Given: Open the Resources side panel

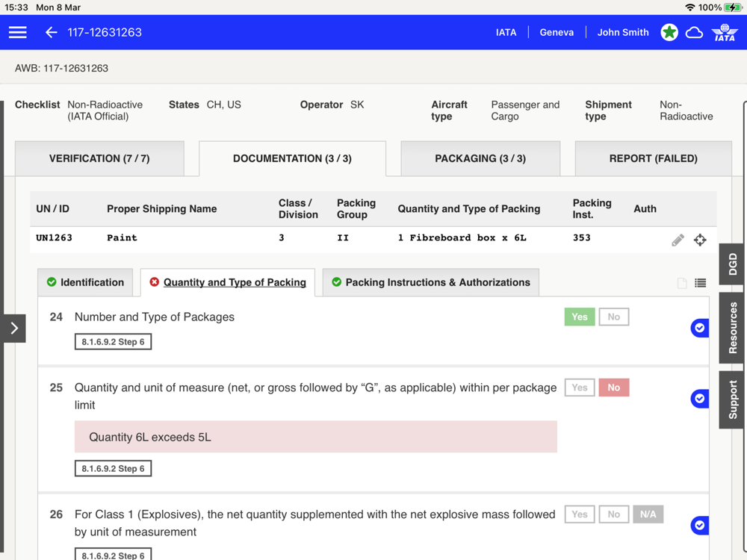Looking at the screenshot, I should (x=732, y=328).
